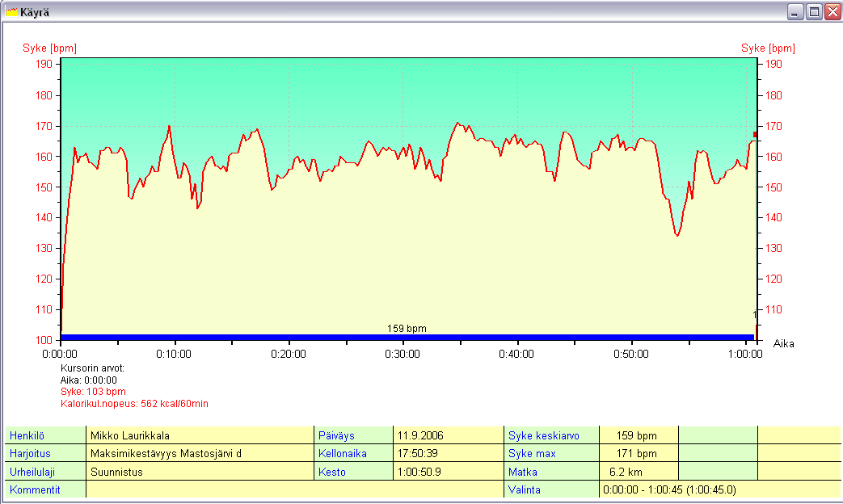Screen dimensions: 843x504
Task: Select the Henkilö label cell
Action: [x=45, y=435]
